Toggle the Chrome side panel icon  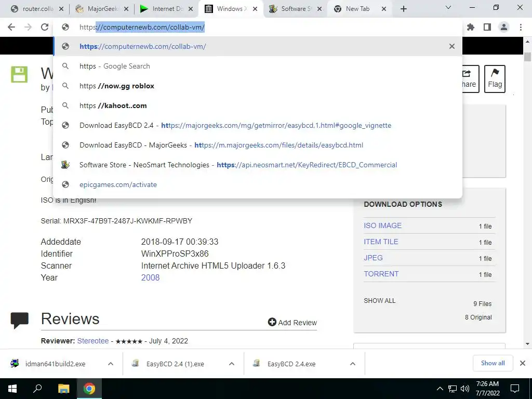pos(487,27)
